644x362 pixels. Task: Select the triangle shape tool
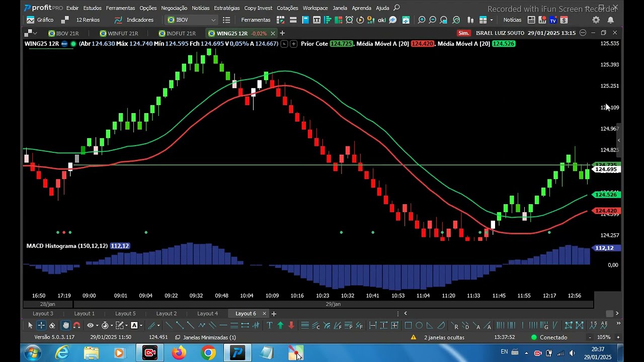pos(430,325)
